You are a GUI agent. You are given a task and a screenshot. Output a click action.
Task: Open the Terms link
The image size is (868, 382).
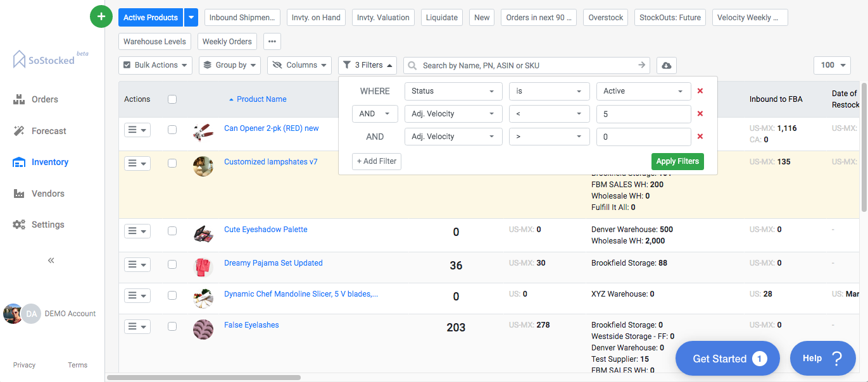[78, 365]
